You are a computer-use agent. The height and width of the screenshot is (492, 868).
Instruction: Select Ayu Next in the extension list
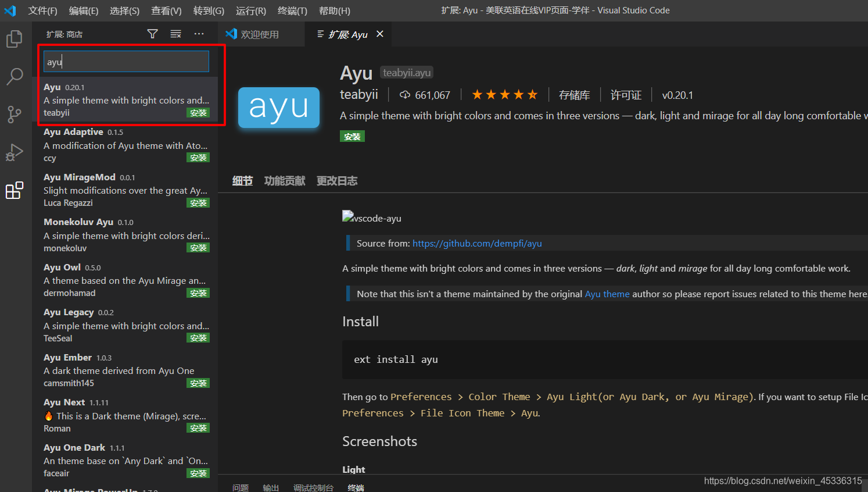pos(125,415)
